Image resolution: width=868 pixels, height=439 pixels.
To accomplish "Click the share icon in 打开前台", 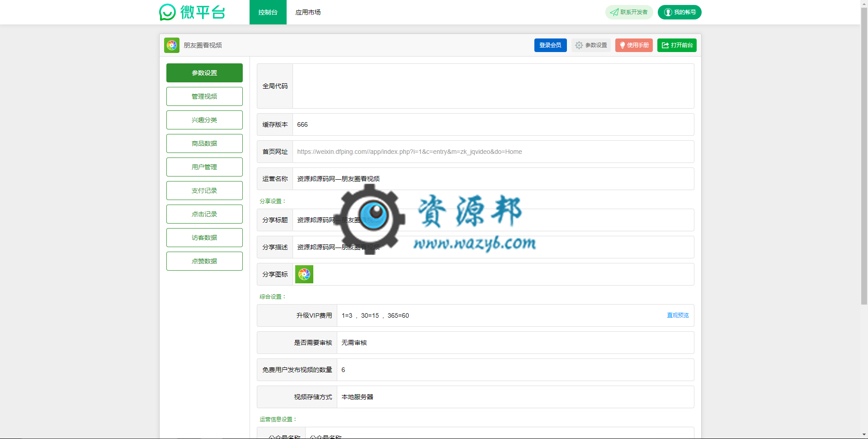I will click(665, 45).
